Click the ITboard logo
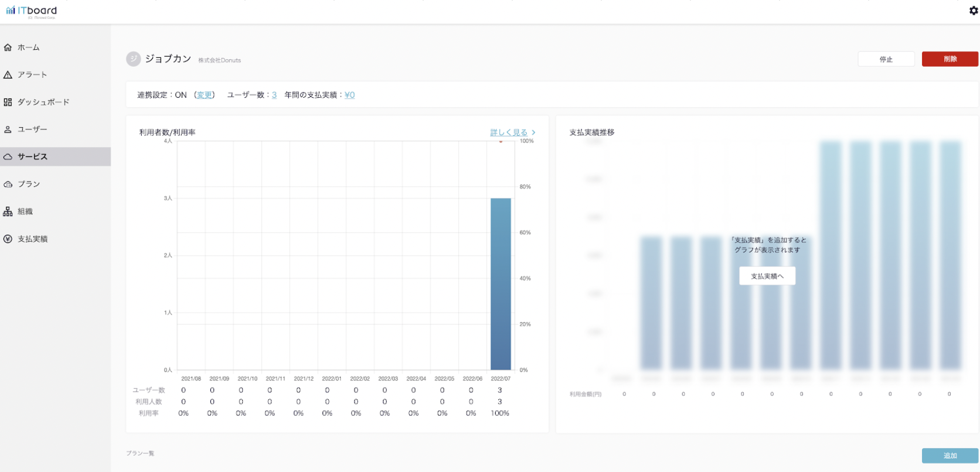The image size is (980, 472). [x=32, y=11]
